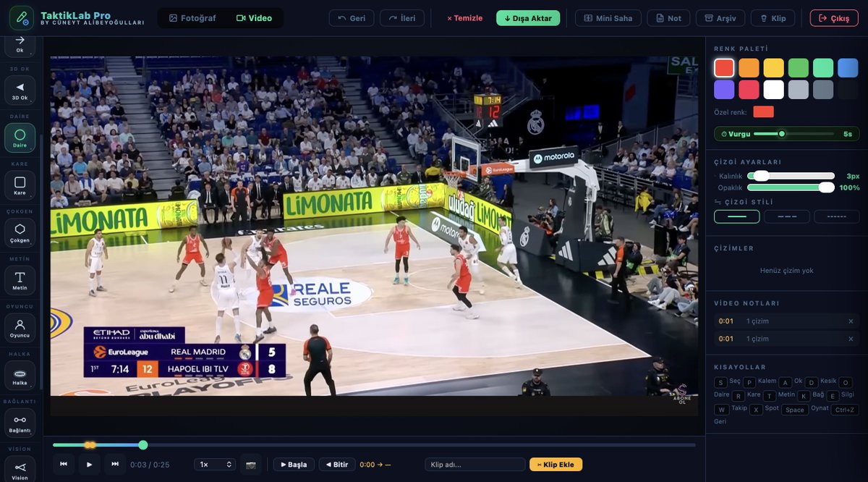
Task: Click the İleri redo button
Action: [402, 18]
